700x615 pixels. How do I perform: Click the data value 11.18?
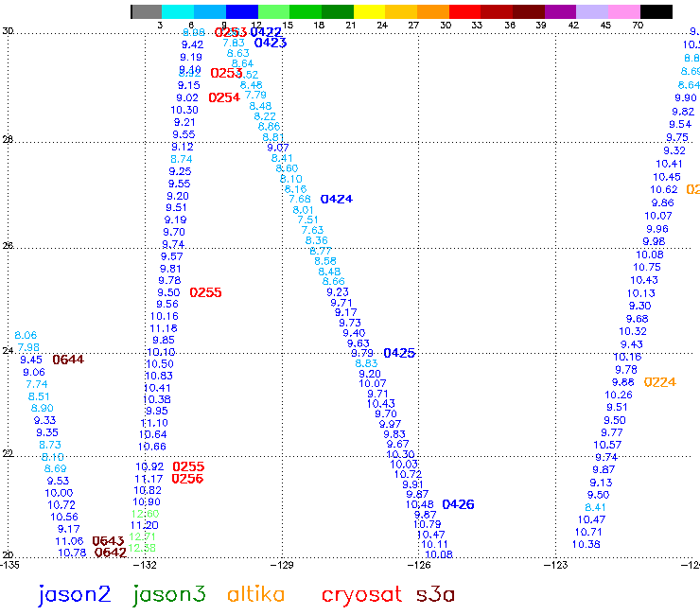click(x=164, y=328)
